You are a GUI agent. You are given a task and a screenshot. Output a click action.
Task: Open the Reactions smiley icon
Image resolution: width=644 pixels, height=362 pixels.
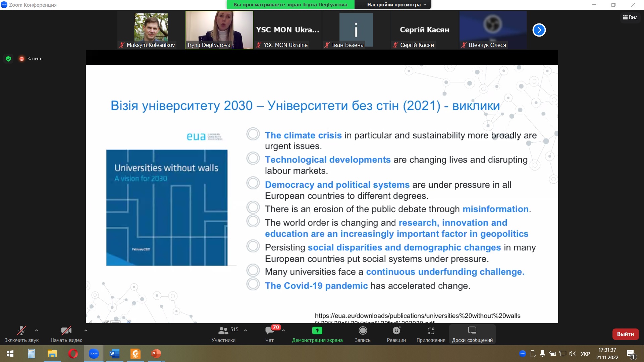click(396, 331)
